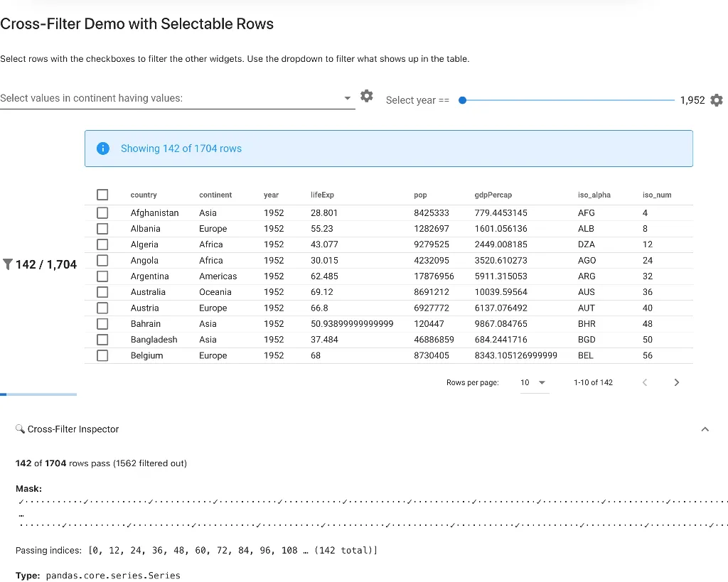The width and height of the screenshot is (728, 582).
Task: Click the filter funnel icon showing 142 / 1,704
Action: tap(8, 264)
